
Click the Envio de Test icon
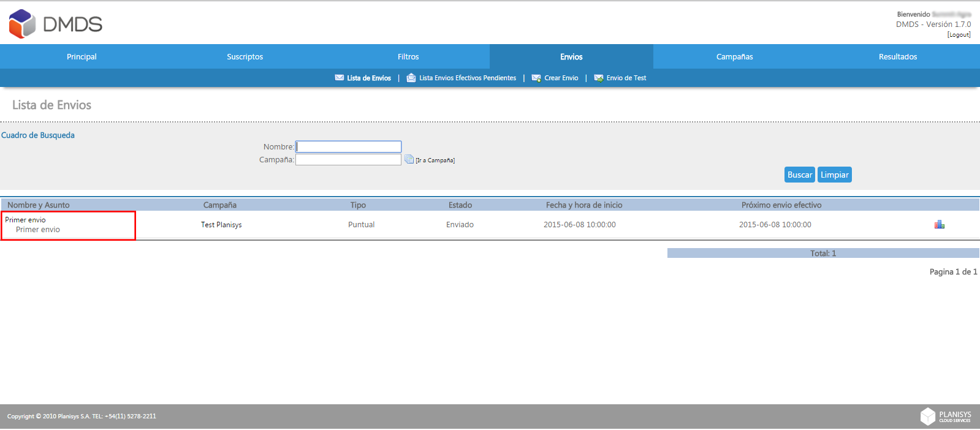tap(599, 78)
